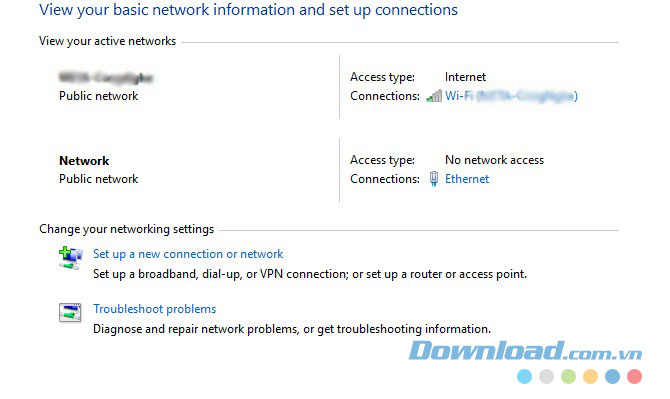Click the Internet access type value

pos(465,77)
